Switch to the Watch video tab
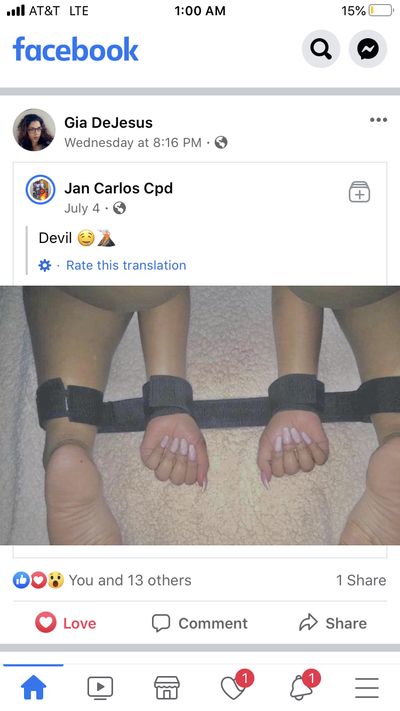Viewport: 400px width, 711px height. [100, 687]
